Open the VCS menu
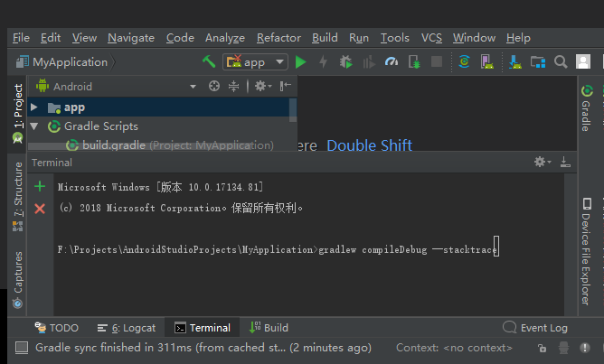 [x=431, y=38]
